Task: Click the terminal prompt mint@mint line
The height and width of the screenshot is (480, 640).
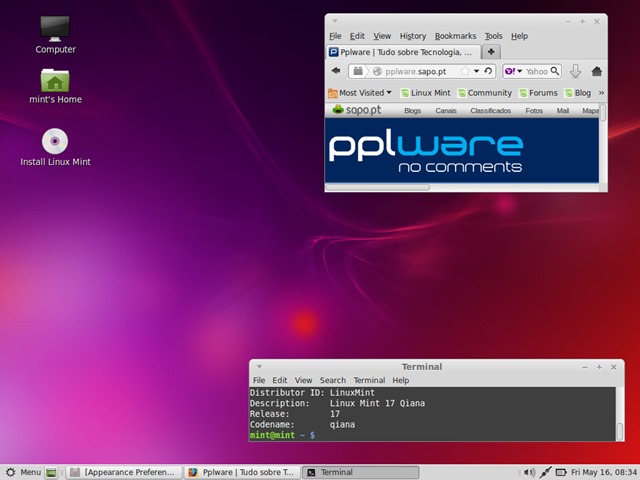Action: click(x=282, y=435)
